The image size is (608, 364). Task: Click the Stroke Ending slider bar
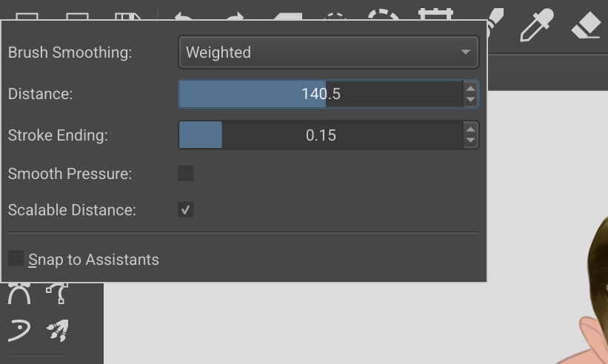321,135
